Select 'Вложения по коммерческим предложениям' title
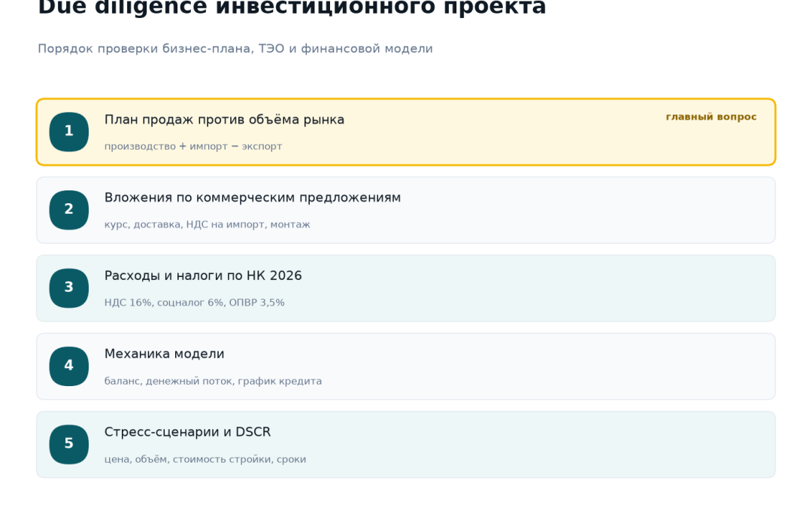Screen dimensions: 812x508 pyautogui.click(x=253, y=198)
